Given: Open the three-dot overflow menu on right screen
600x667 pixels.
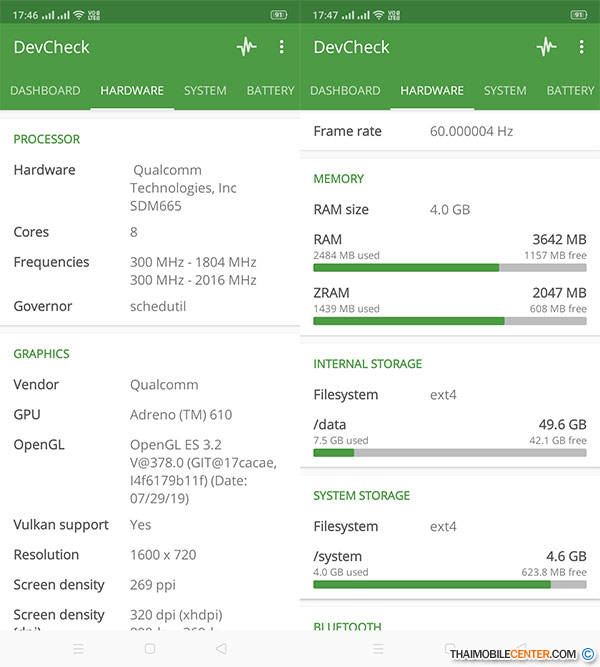Looking at the screenshot, I should [581, 47].
